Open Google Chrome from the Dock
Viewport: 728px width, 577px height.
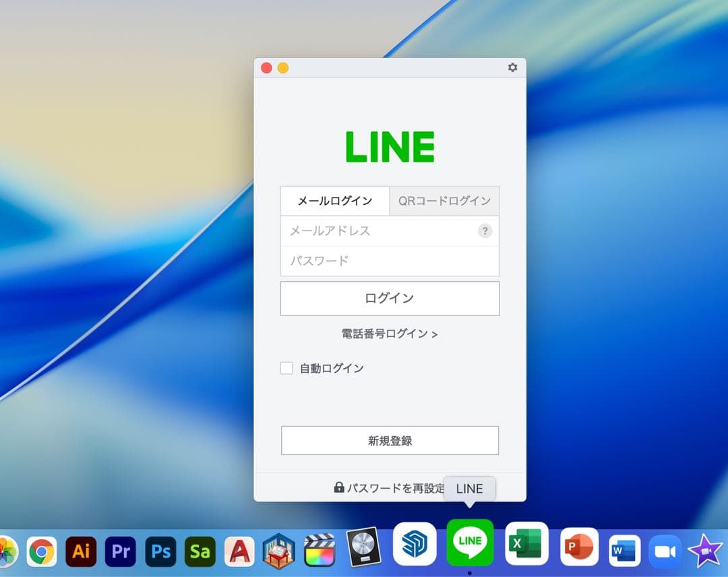(42, 551)
